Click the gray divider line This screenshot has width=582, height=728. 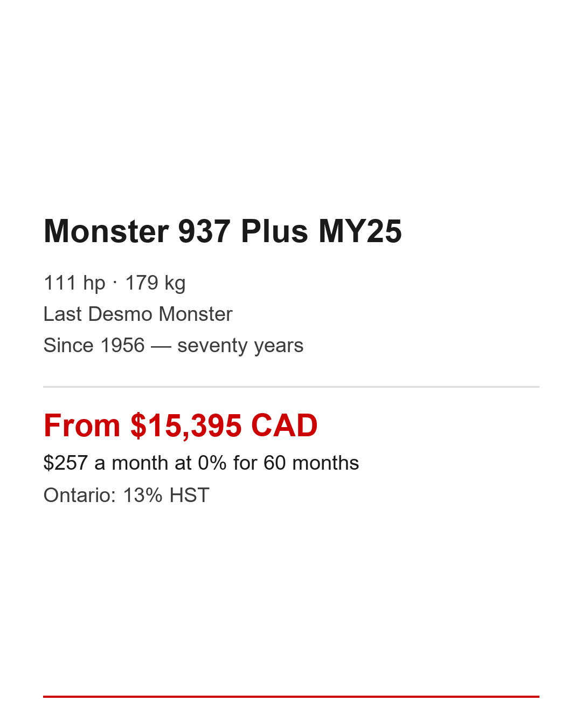[291, 387]
